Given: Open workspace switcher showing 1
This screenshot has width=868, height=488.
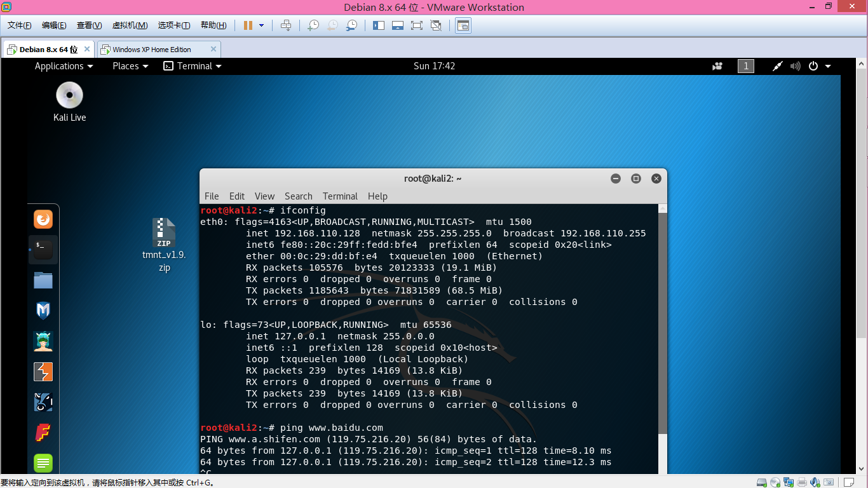Looking at the screenshot, I should [x=746, y=66].
